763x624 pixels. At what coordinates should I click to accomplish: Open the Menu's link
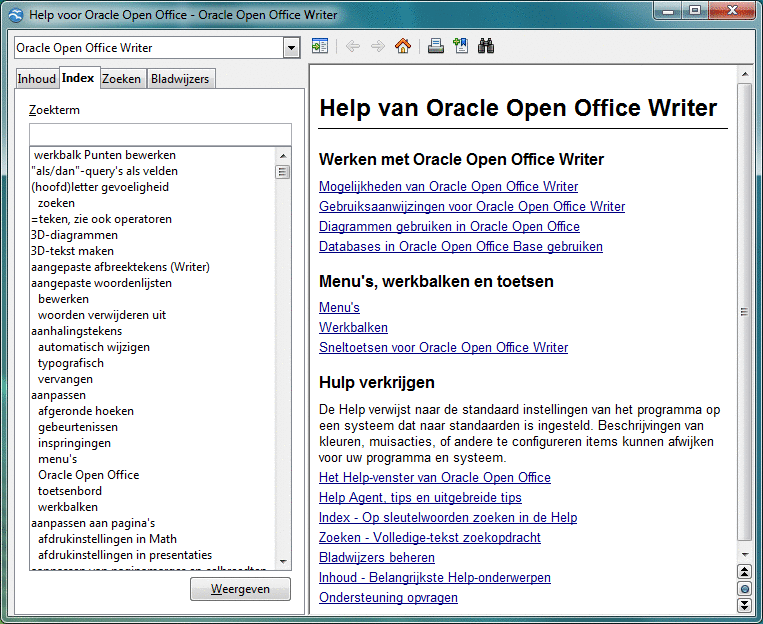point(339,308)
